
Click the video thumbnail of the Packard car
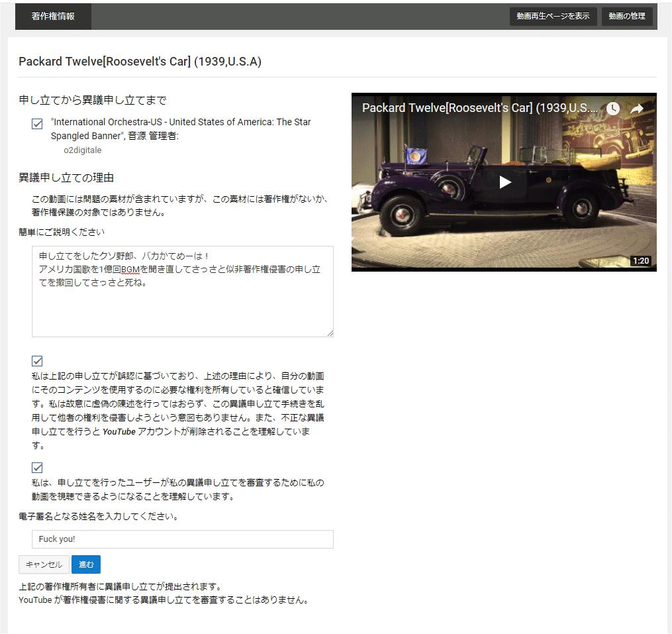pyautogui.click(x=504, y=182)
